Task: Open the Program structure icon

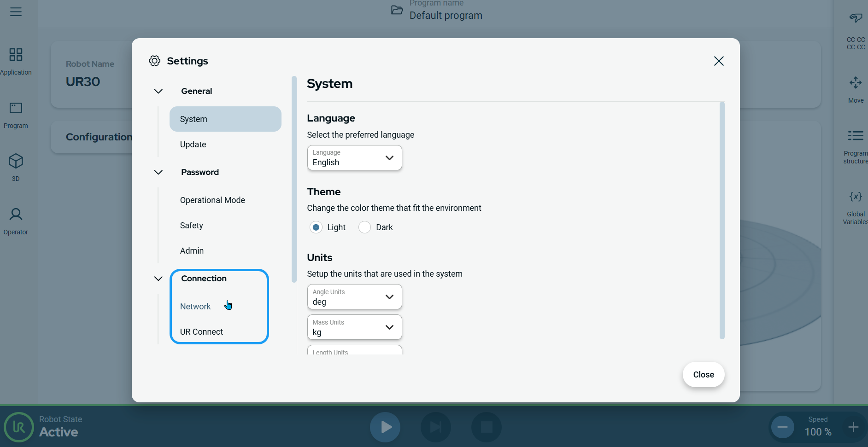Action: 856,136
